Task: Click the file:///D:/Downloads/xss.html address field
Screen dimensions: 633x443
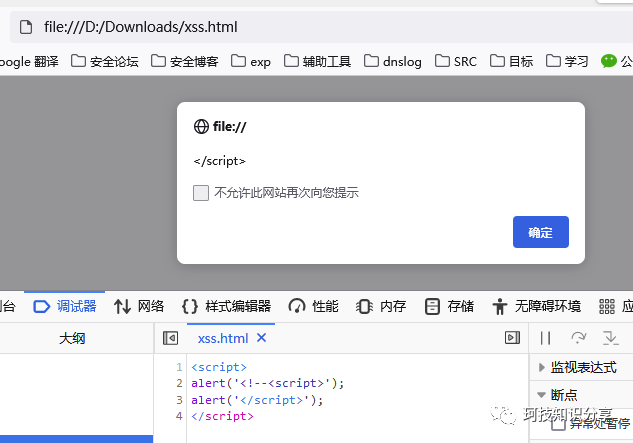Action: pos(321,27)
